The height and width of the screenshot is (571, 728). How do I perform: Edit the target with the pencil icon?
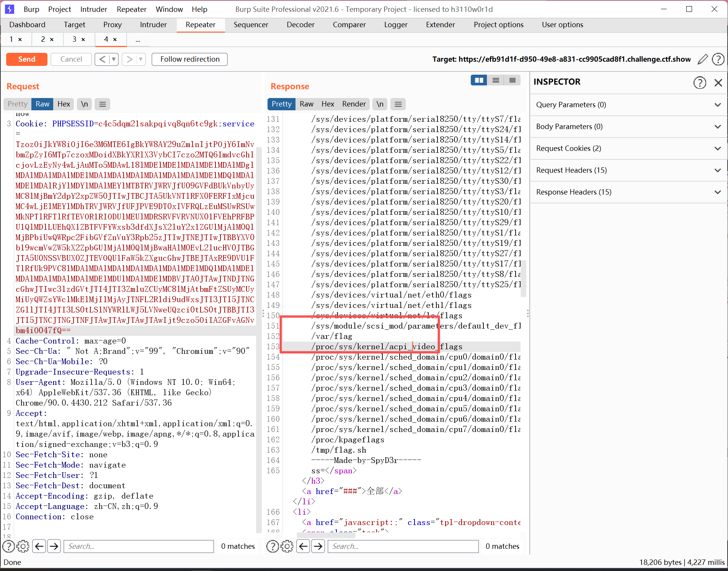[x=703, y=59]
